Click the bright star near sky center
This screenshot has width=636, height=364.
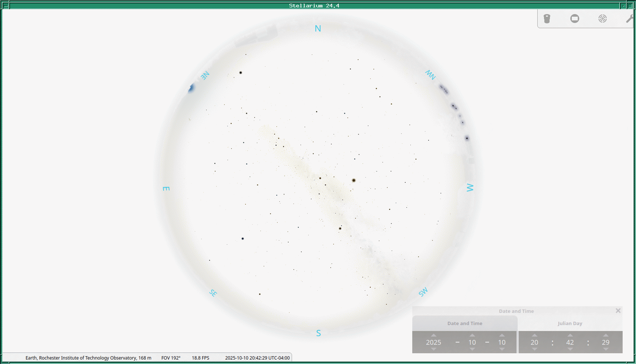[354, 180]
